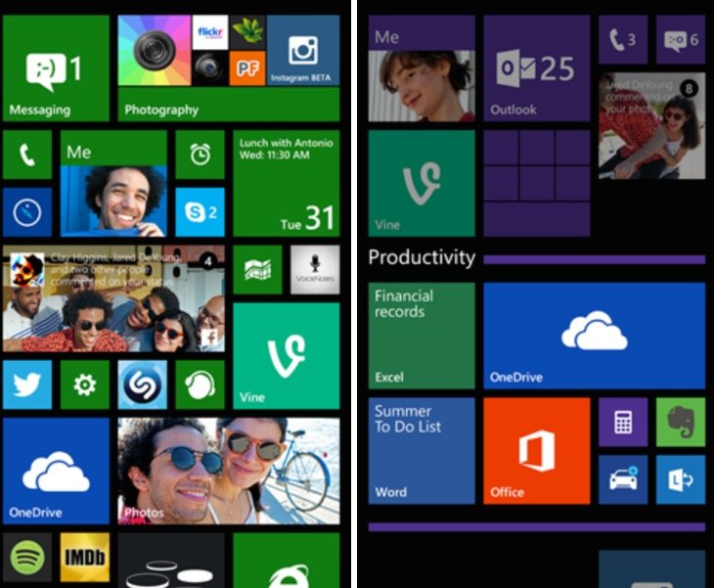This screenshot has width=714, height=588.
Task: Launch Vine from the left screen
Action: [x=287, y=356]
